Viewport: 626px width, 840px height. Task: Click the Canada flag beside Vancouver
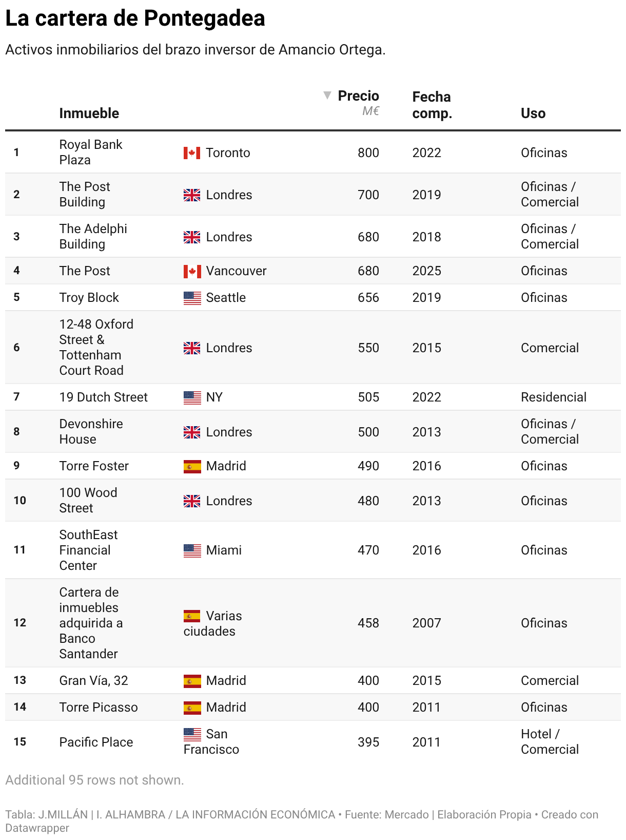[x=192, y=271]
